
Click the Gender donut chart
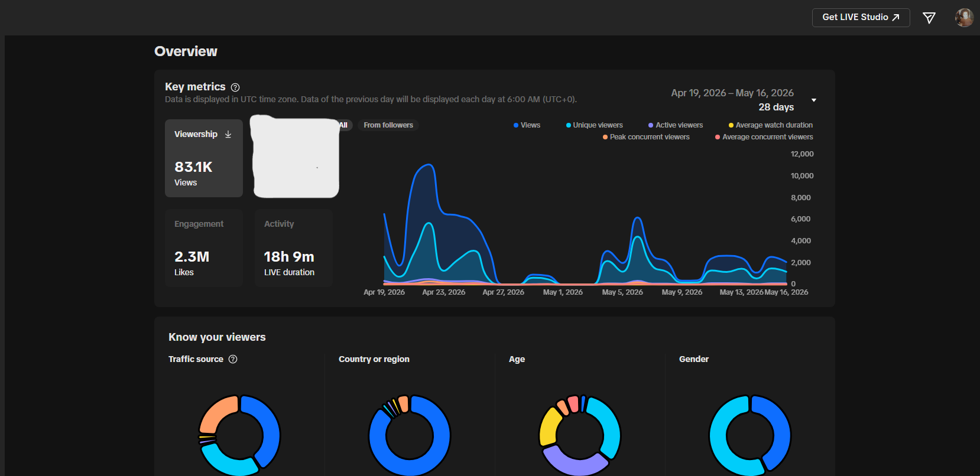[x=750, y=436]
